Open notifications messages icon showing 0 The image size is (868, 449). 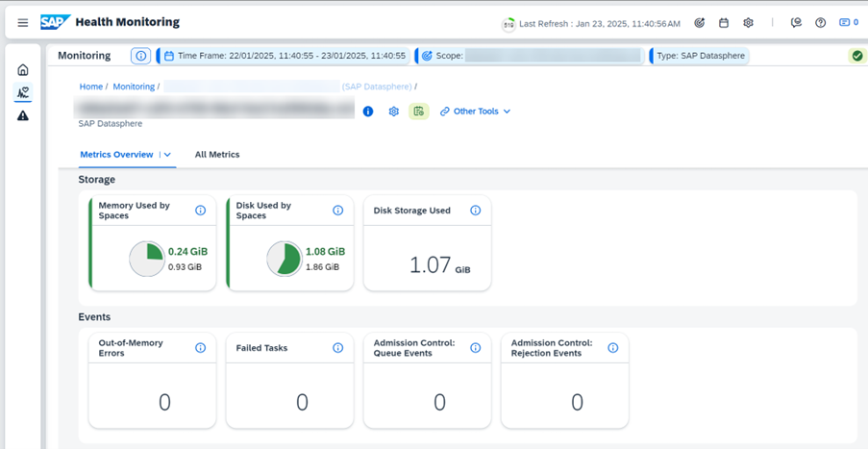point(848,23)
